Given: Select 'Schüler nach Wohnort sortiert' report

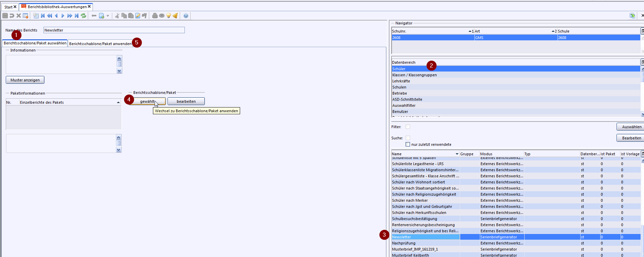Looking at the screenshot, I should click(x=516, y=182).
